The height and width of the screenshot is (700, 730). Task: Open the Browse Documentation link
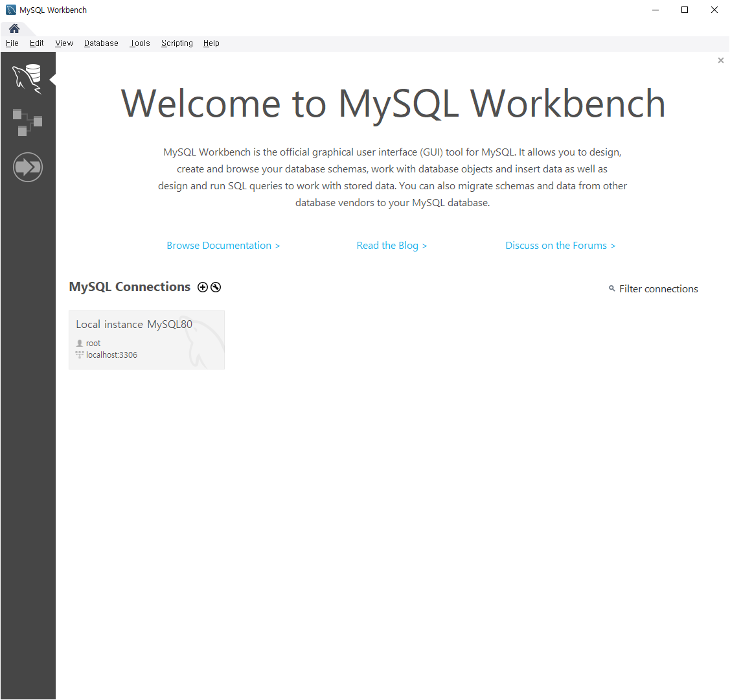[223, 246]
